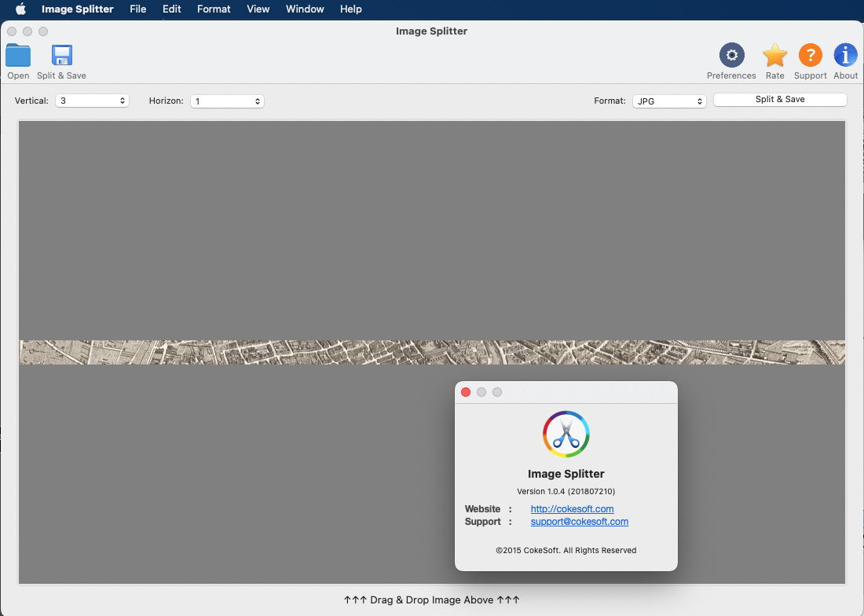Click the Drag & Drop Image Above text
The height and width of the screenshot is (616, 864).
(x=431, y=599)
